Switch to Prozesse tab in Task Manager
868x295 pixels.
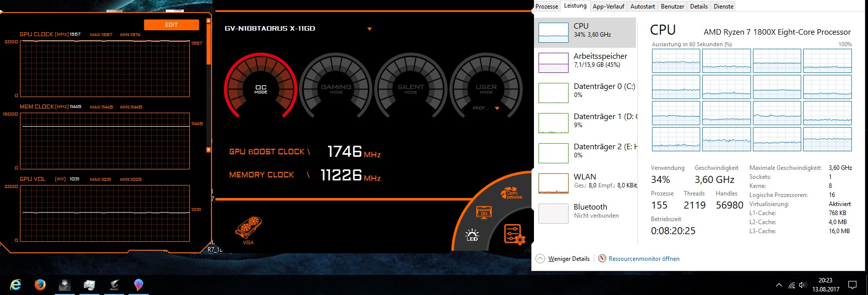point(547,7)
